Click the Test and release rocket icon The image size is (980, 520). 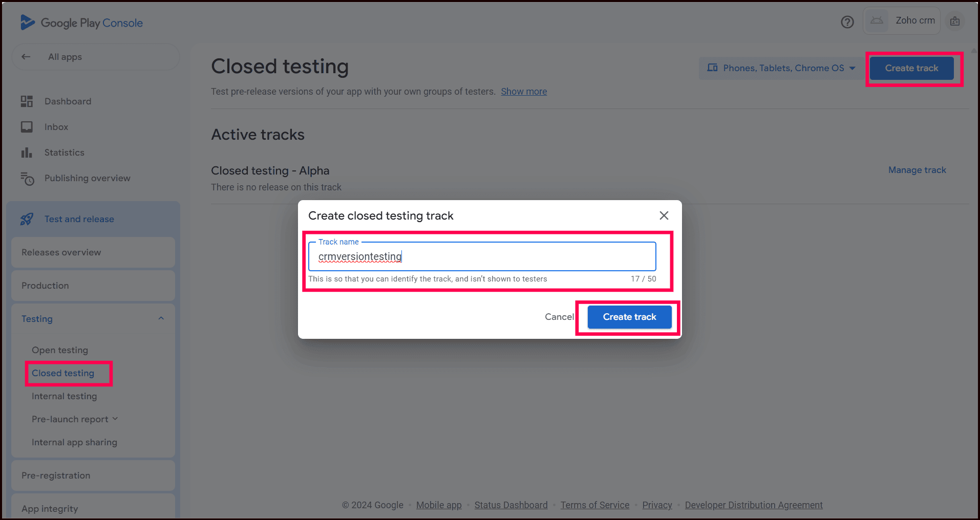(27, 219)
